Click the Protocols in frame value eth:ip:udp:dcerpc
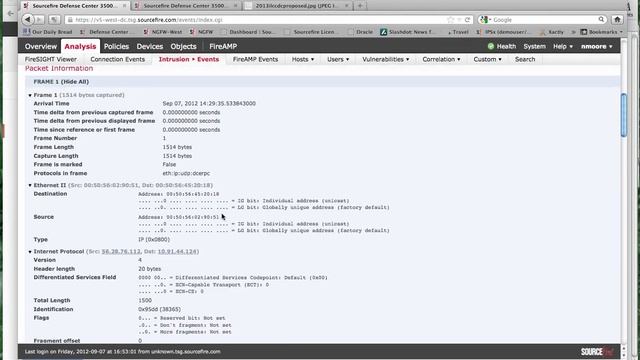The height and width of the screenshot is (360, 640). [x=186, y=173]
